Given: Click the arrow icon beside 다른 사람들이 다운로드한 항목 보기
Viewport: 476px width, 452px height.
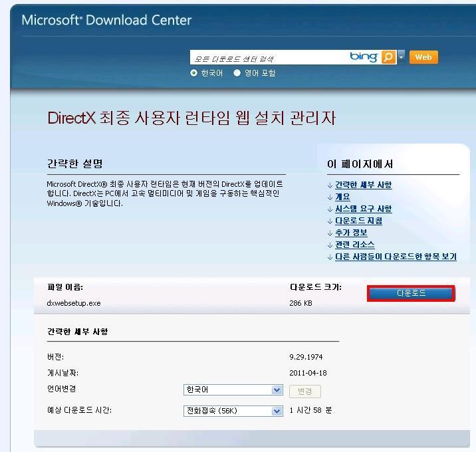Looking at the screenshot, I should pos(330,257).
